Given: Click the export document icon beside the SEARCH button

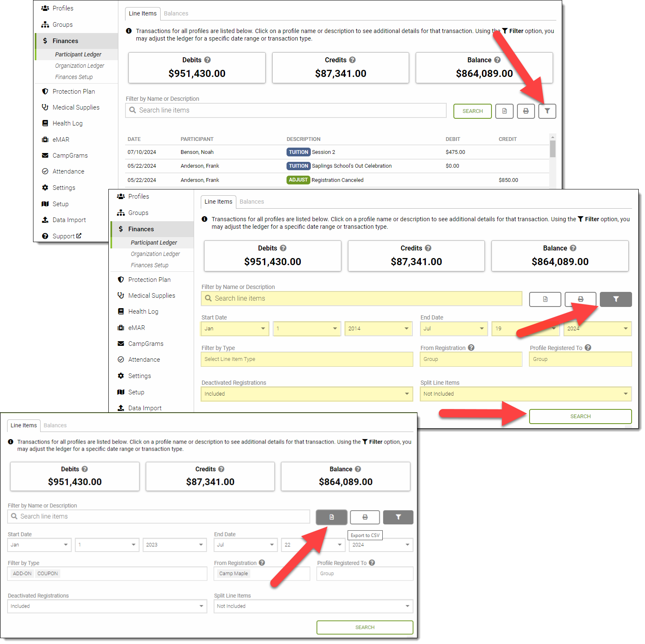Looking at the screenshot, I should click(x=504, y=111).
